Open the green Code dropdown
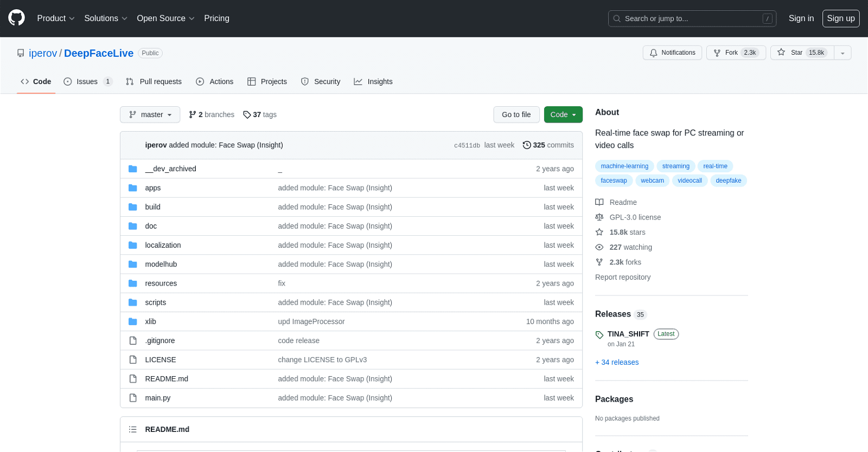Screen dimensions: 868x452 click(563, 115)
